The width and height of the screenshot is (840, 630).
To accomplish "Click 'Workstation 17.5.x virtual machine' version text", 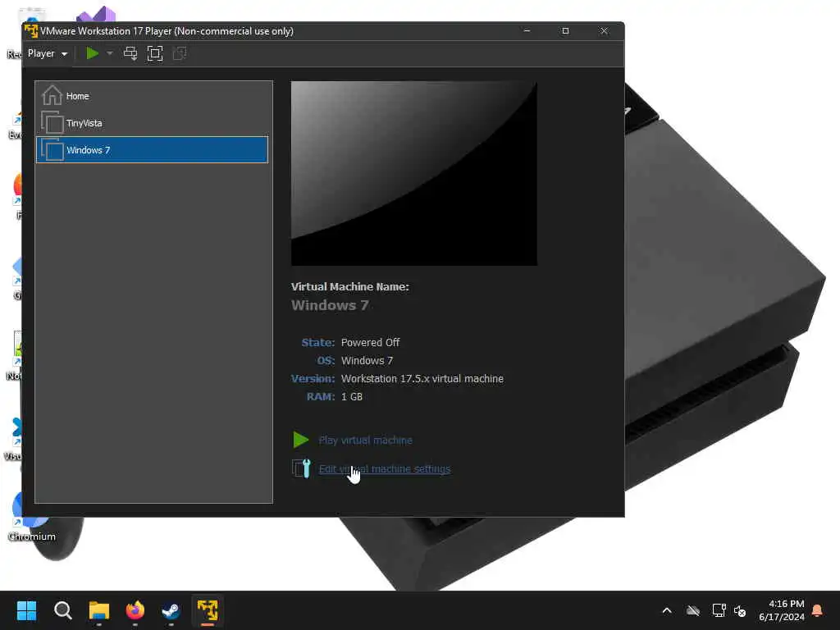I will (422, 379).
